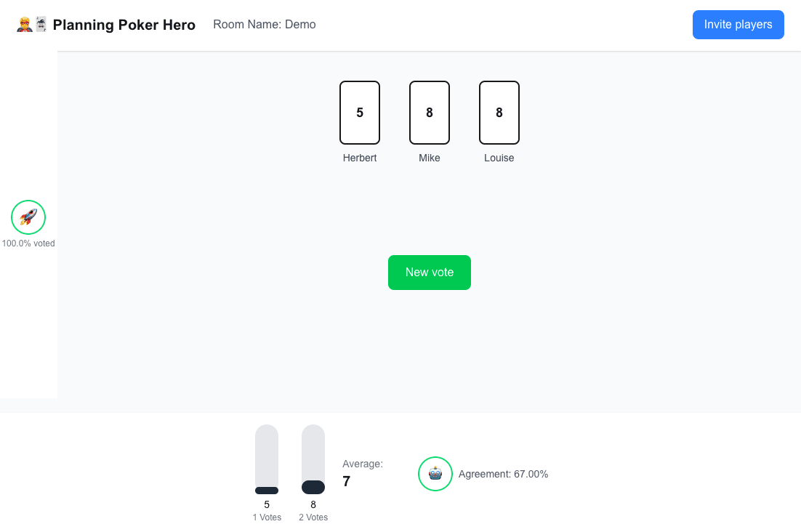Click the joker card emoji beside the title
The height and width of the screenshot is (532, 801).
(41, 24)
